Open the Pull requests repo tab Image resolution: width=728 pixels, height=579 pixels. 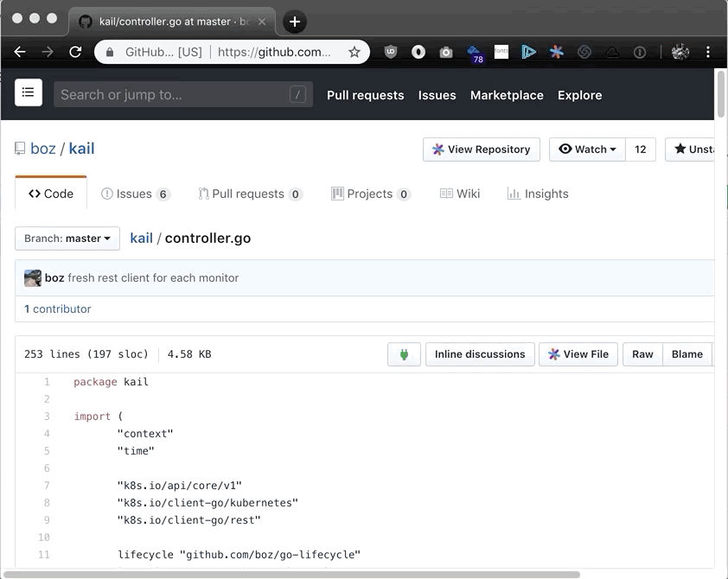point(250,194)
